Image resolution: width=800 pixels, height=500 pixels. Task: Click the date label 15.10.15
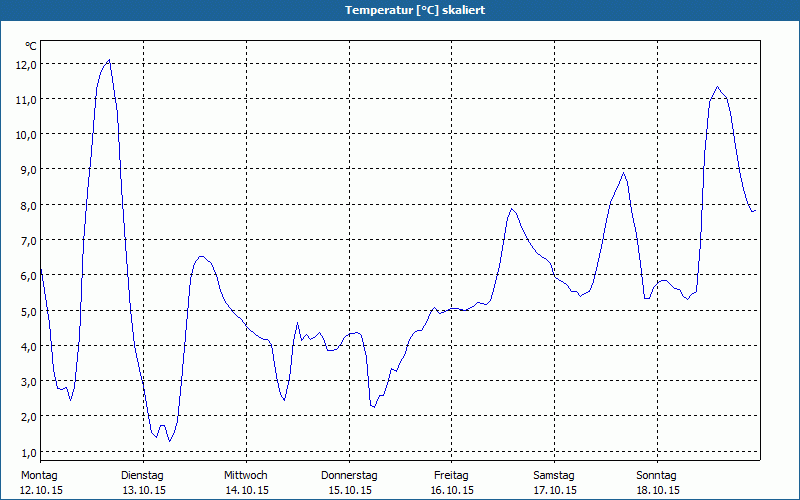349,490
